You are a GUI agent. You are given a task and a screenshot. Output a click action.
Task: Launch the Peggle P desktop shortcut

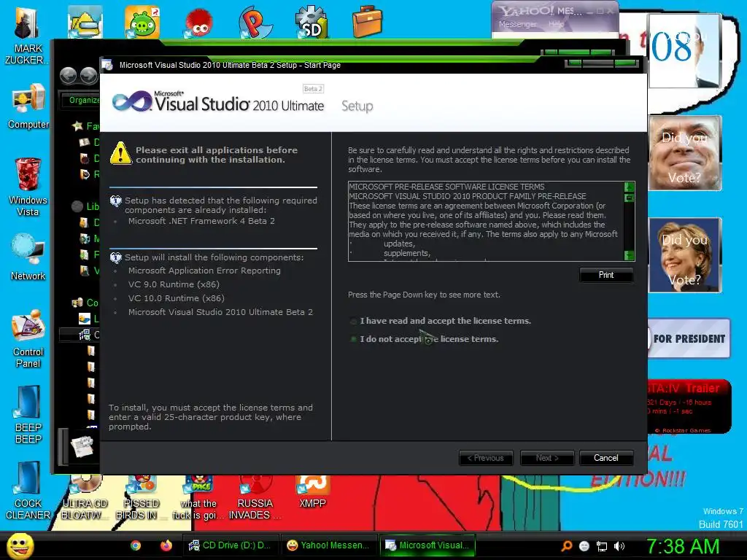(255, 23)
